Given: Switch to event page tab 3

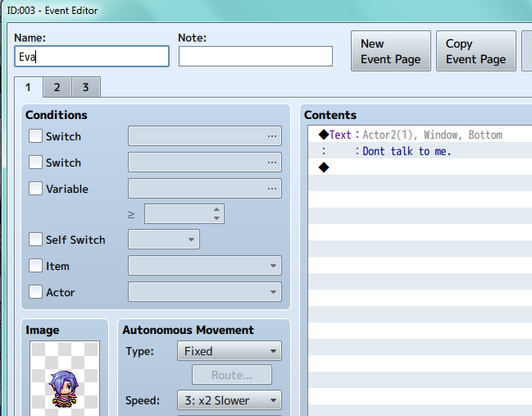Looking at the screenshot, I should [86, 87].
